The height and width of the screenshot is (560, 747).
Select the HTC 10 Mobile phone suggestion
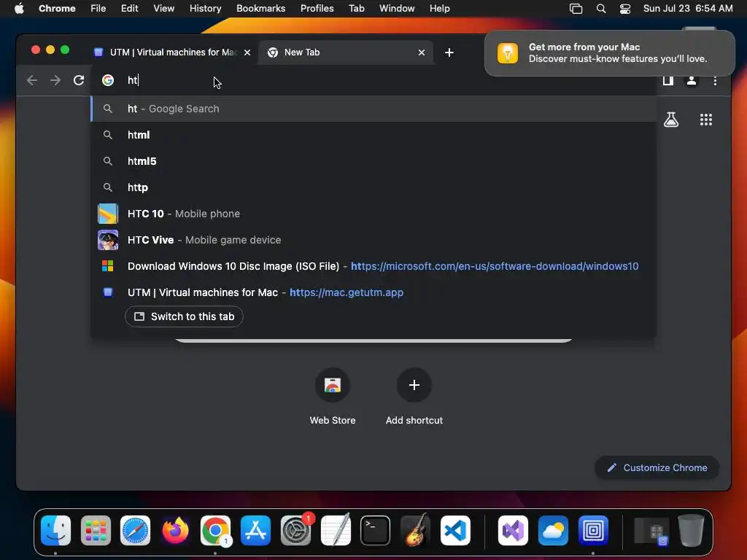pos(373,214)
